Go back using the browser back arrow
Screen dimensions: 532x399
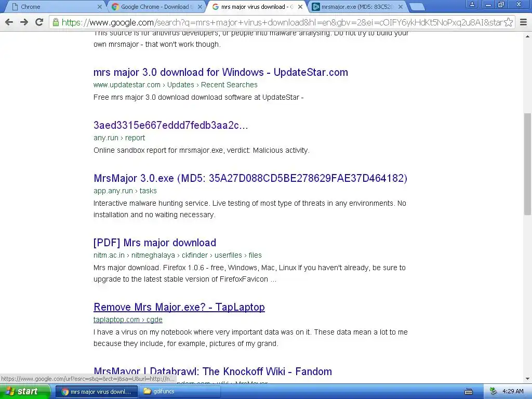pos(9,22)
